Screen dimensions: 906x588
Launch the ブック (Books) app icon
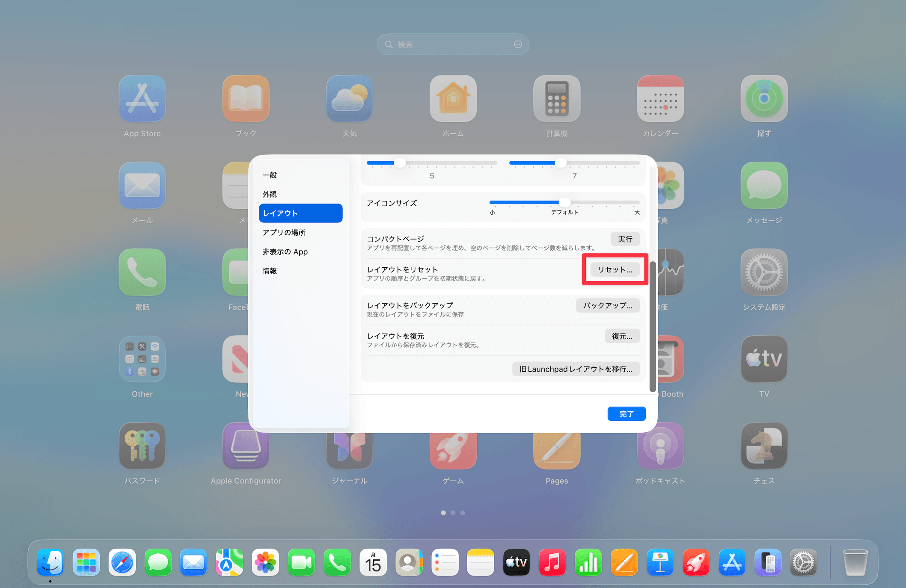tap(246, 99)
